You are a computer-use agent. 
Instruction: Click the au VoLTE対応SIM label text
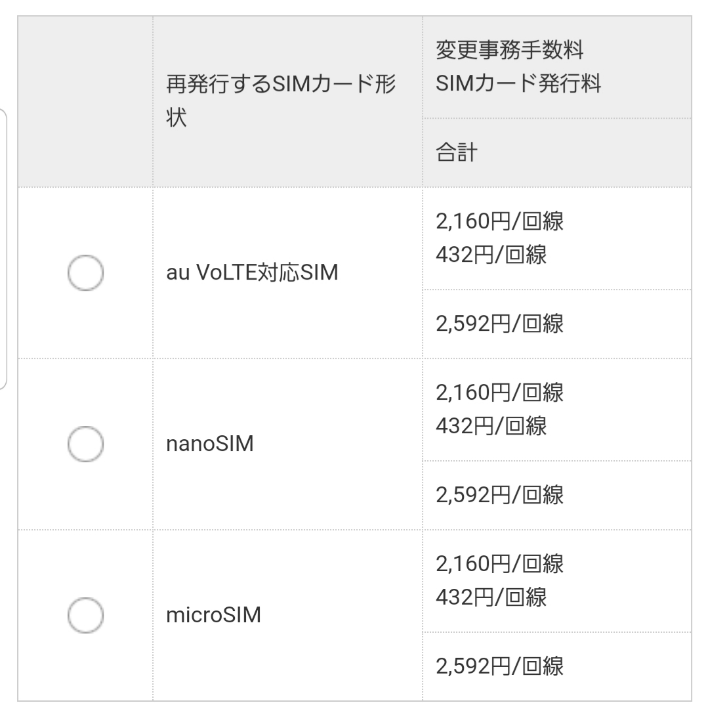pos(252,272)
